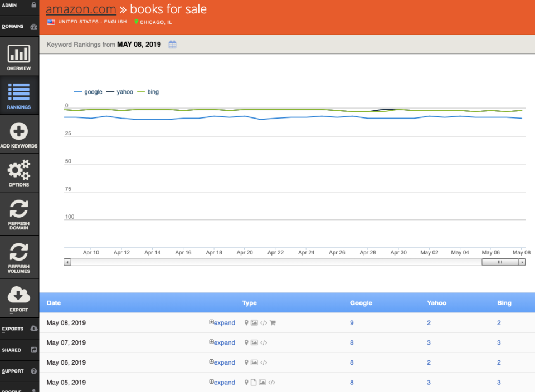This screenshot has height=392, width=535.
Task: Toggle the bing series in chart legend
Action: click(148, 92)
